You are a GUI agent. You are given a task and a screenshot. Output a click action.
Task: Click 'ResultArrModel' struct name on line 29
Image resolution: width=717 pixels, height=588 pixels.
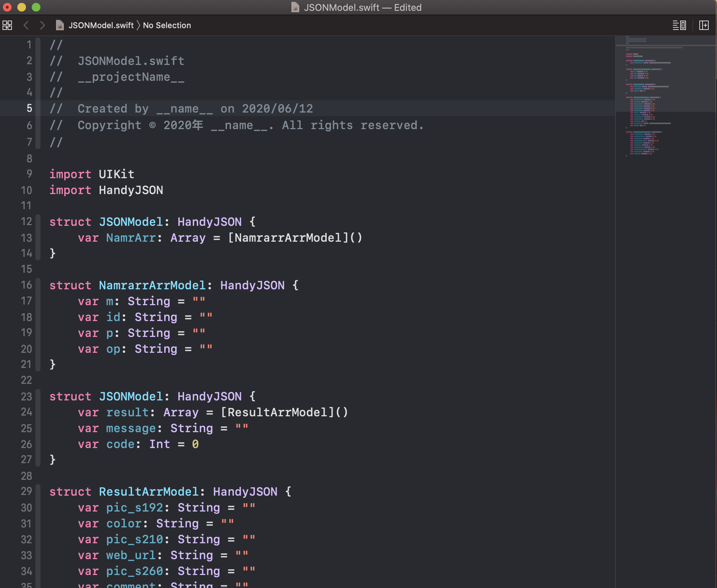[149, 491]
